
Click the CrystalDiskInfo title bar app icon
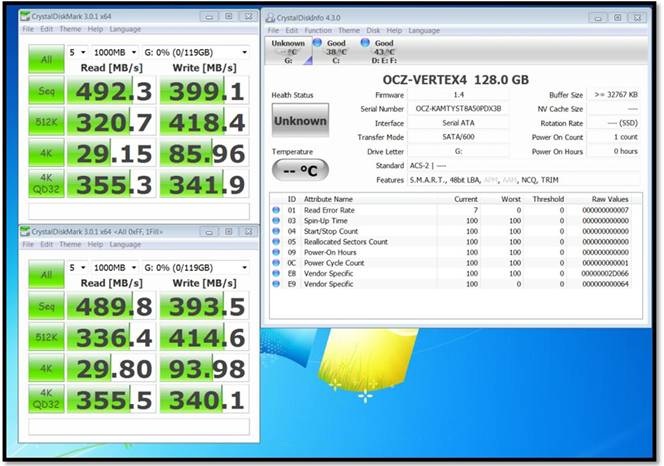tap(270, 18)
